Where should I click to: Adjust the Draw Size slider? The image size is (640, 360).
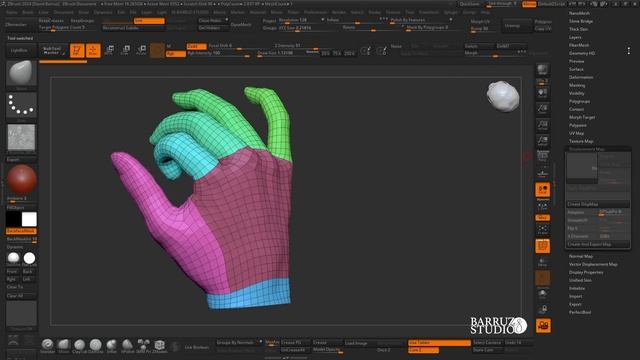click(288, 53)
